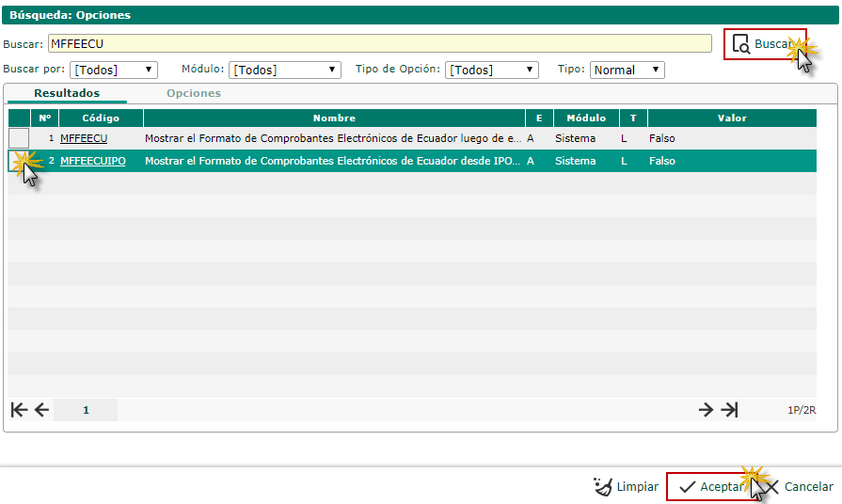
Task: Click the T column header
Action: pyautogui.click(x=633, y=118)
